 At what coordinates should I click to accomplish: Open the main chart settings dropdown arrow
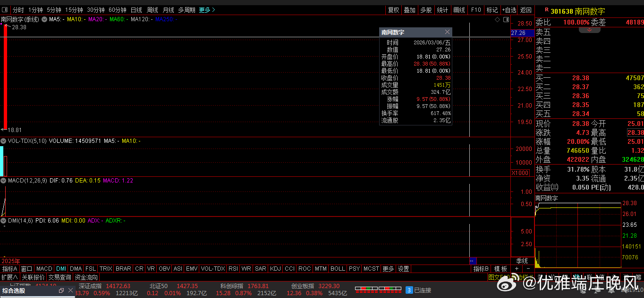[44, 19]
